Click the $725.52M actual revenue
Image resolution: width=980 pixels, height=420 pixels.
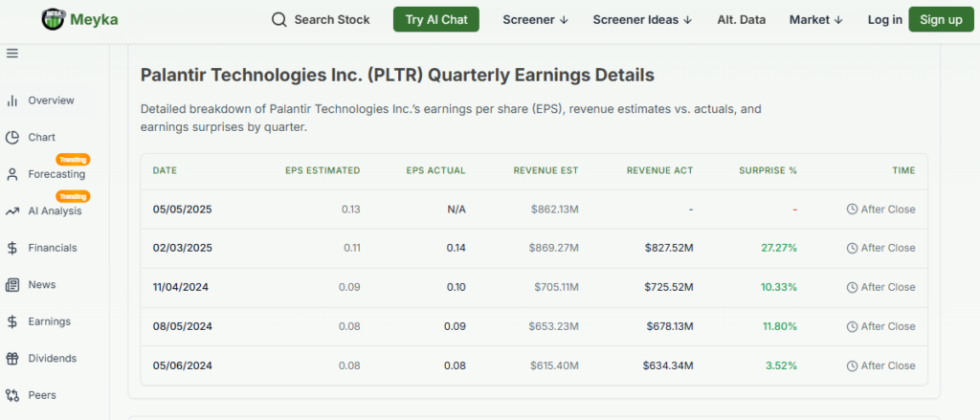click(669, 288)
